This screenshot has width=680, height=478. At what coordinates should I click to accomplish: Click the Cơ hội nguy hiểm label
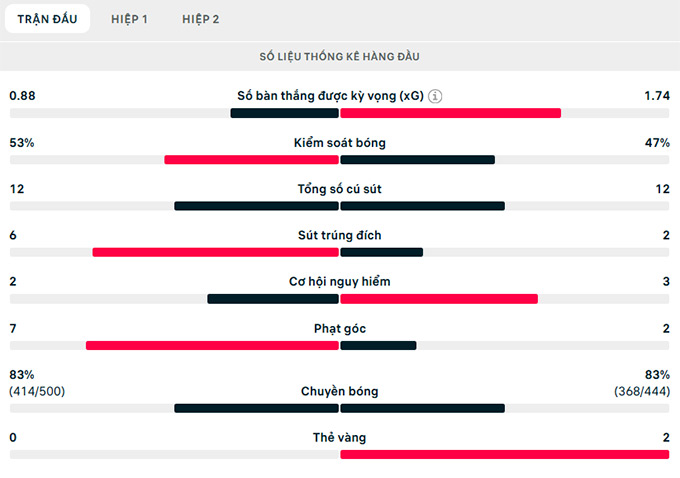[x=340, y=282]
